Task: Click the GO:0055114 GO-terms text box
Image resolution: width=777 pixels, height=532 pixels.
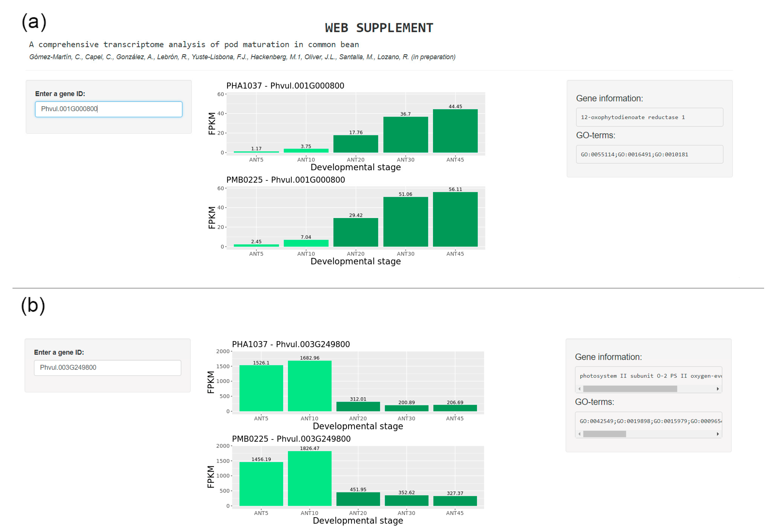Action: [649, 154]
